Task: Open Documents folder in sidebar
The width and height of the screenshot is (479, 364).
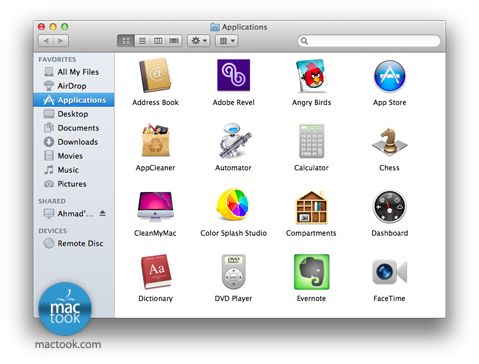Action: [x=74, y=128]
